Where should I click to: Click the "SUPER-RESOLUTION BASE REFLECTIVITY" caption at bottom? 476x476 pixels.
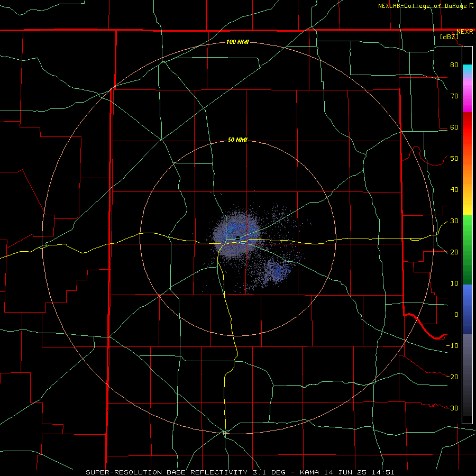[x=167, y=472]
